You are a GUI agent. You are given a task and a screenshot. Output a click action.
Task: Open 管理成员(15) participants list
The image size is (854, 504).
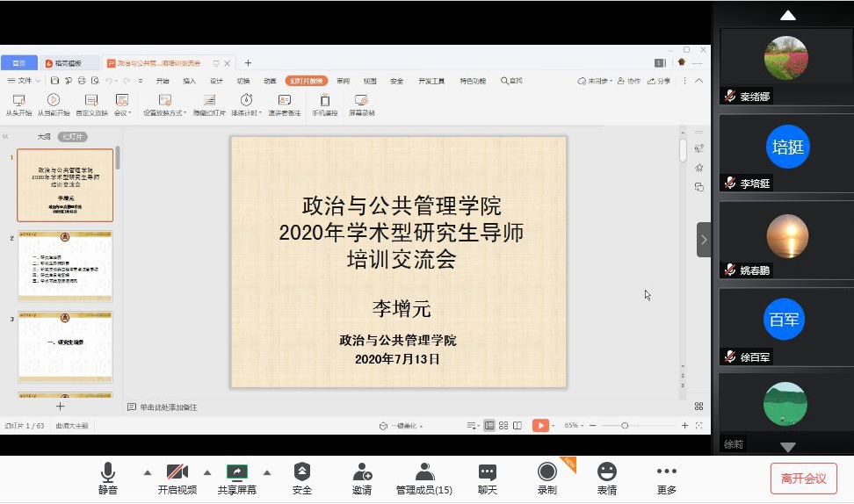click(x=424, y=472)
